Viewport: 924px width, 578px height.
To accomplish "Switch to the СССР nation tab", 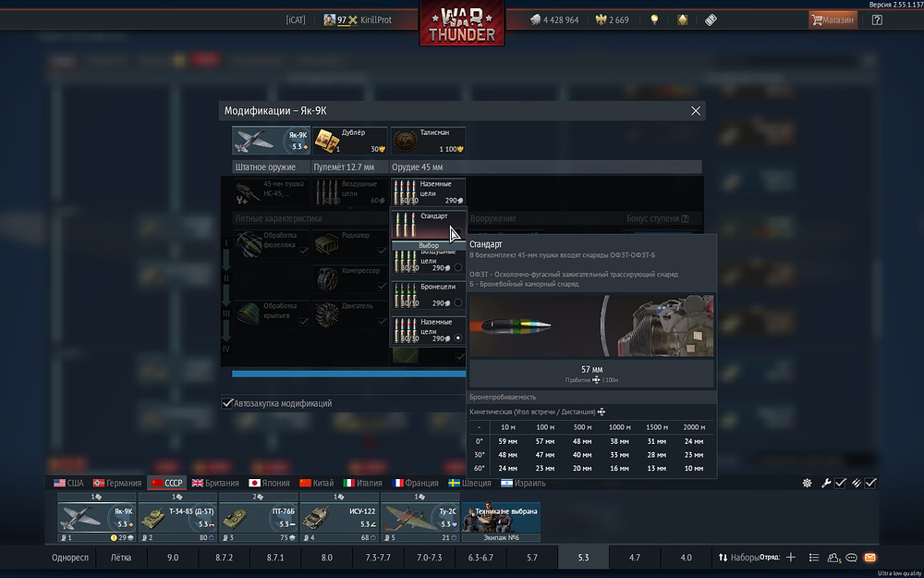I will point(166,483).
